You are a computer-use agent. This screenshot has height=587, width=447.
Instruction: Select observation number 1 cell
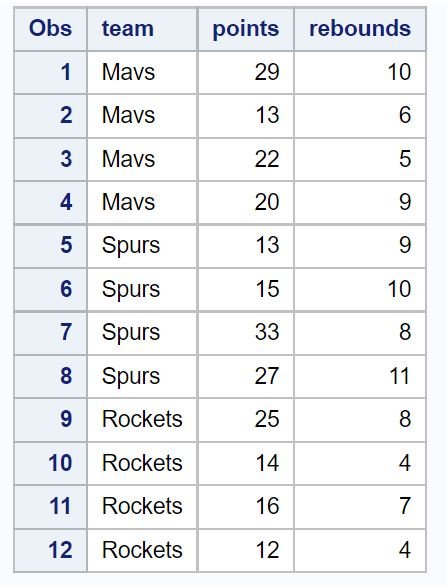[50, 72]
